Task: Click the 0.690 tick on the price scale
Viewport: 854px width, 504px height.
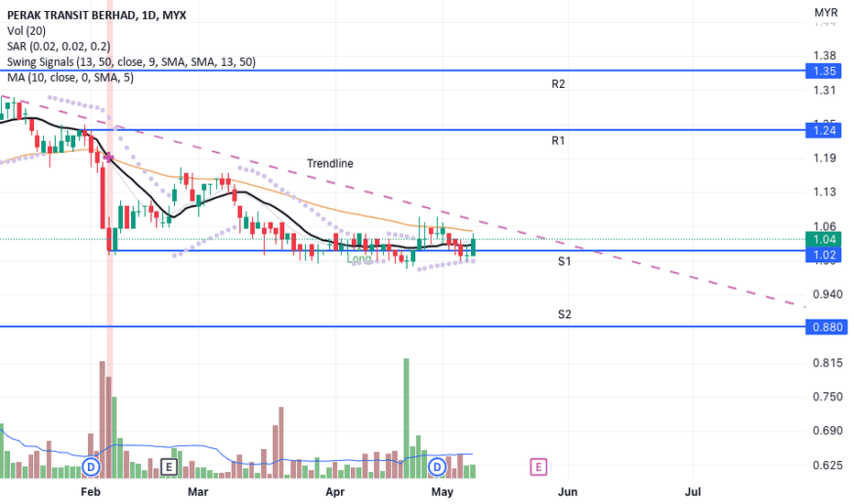Action: click(827, 431)
